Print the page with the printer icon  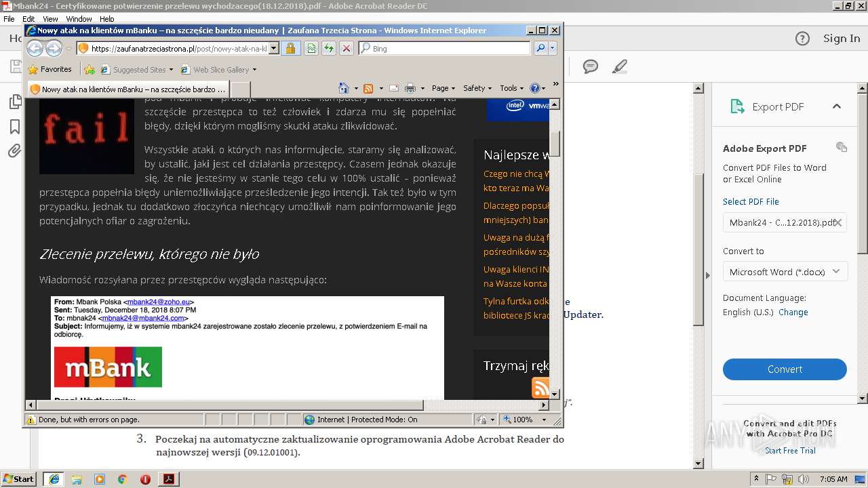[410, 88]
